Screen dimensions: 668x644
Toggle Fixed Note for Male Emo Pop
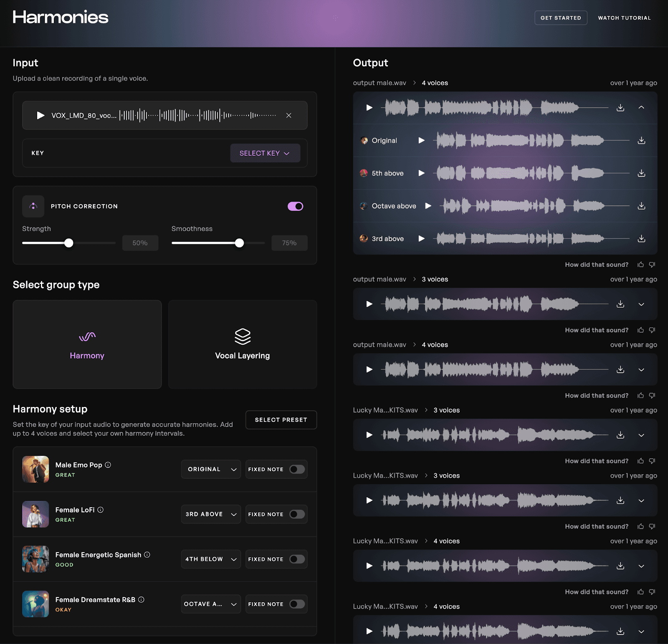pos(297,469)
